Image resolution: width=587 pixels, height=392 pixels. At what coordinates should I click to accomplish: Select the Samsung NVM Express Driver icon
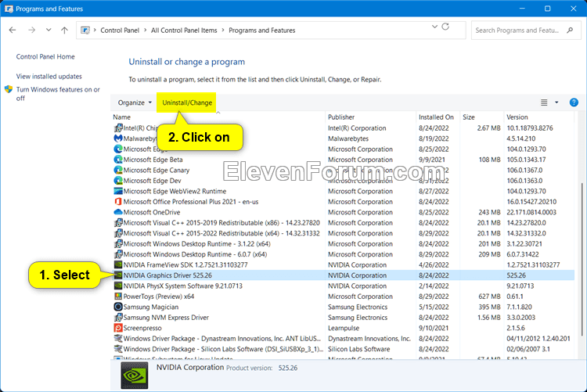pos(118,318)
